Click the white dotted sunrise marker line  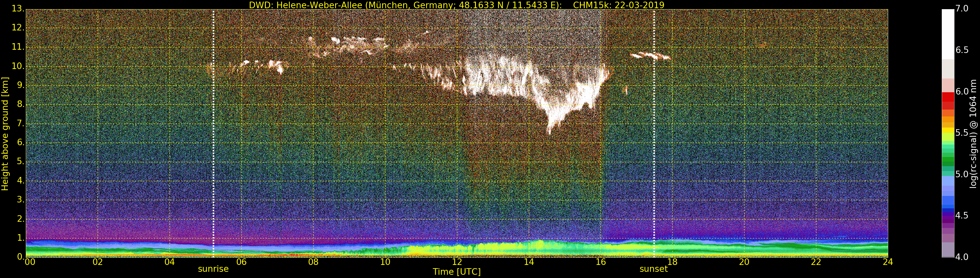click(213, 133)
